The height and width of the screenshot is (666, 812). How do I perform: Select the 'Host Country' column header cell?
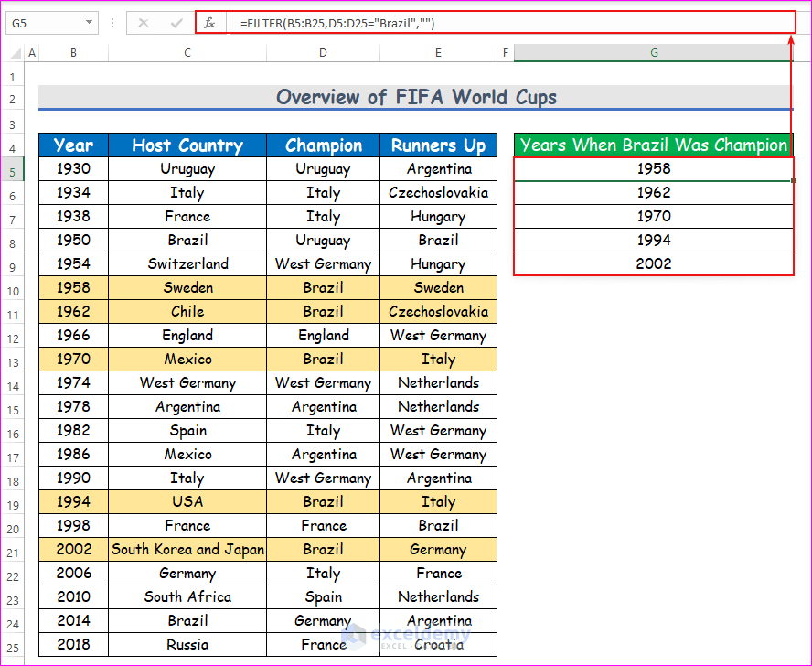(x=187, y=145)
